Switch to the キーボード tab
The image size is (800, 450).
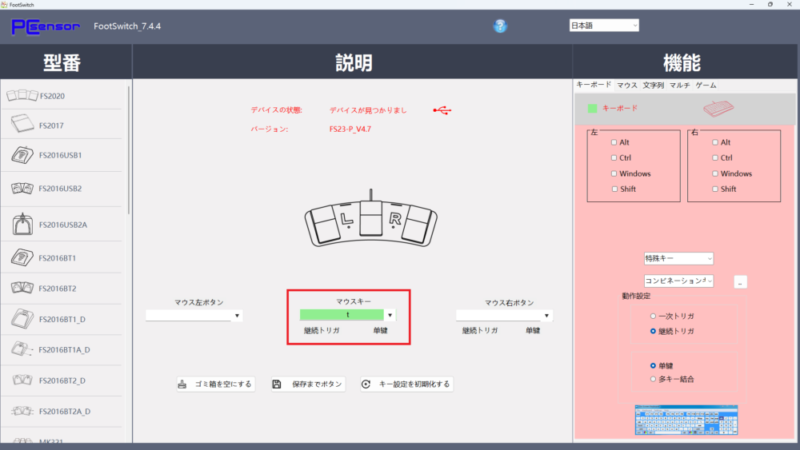[x=593, y=85]
